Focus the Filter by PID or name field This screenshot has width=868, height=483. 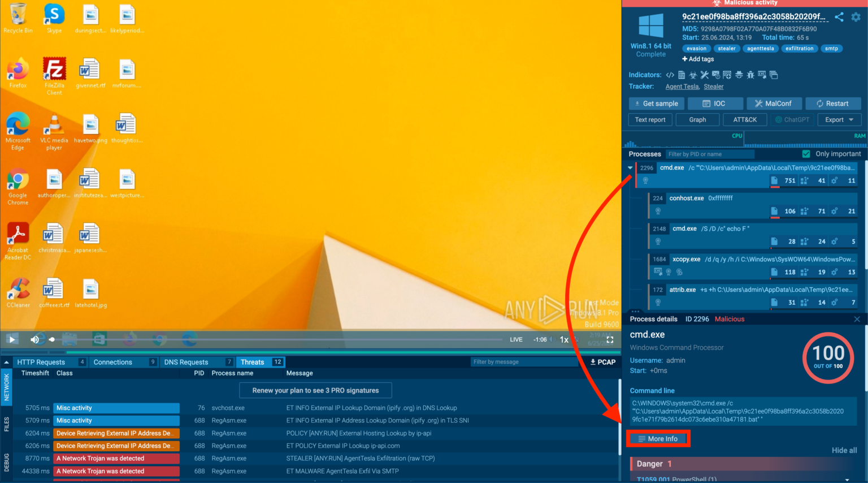click(709, 154)
